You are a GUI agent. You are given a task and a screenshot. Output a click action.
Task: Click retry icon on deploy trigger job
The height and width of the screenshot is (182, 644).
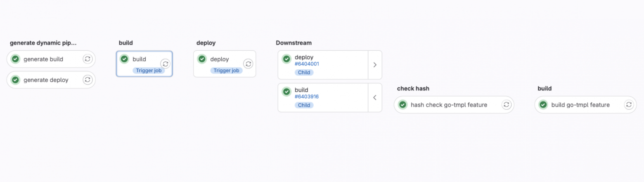click(x=248, y=64)
